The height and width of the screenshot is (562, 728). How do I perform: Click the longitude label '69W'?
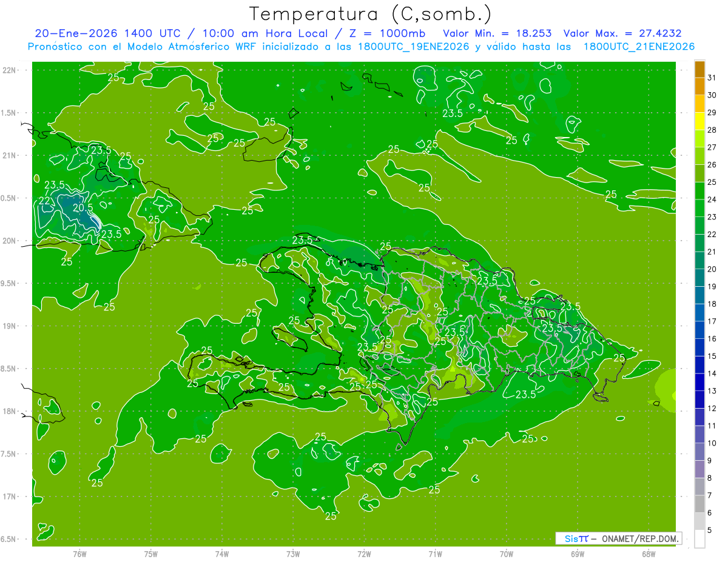[578, 554]
